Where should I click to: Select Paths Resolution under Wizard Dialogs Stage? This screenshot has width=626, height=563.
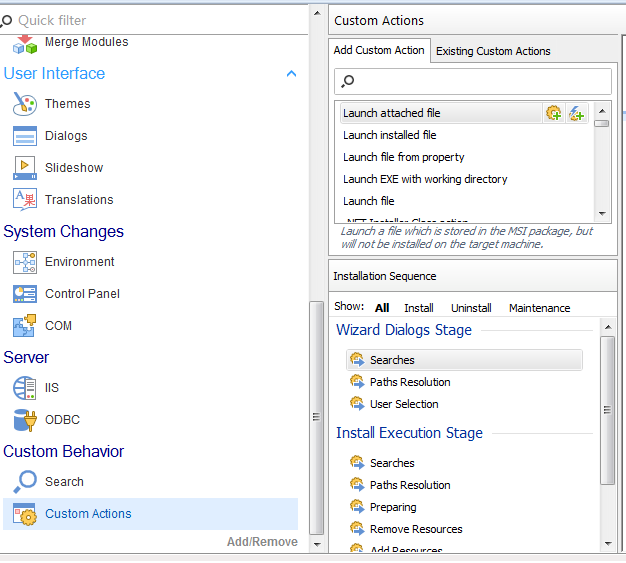[410, 382]
